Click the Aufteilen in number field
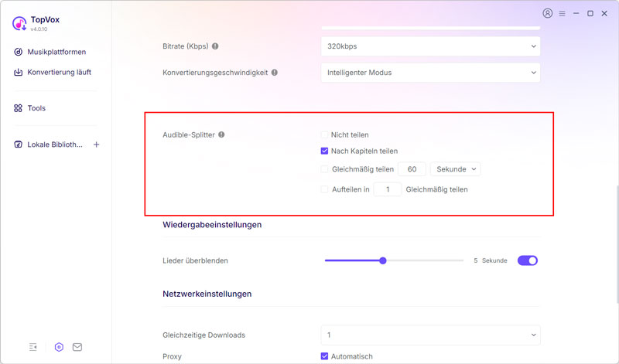This screenshot has width=619, height=364. point(388,189)
